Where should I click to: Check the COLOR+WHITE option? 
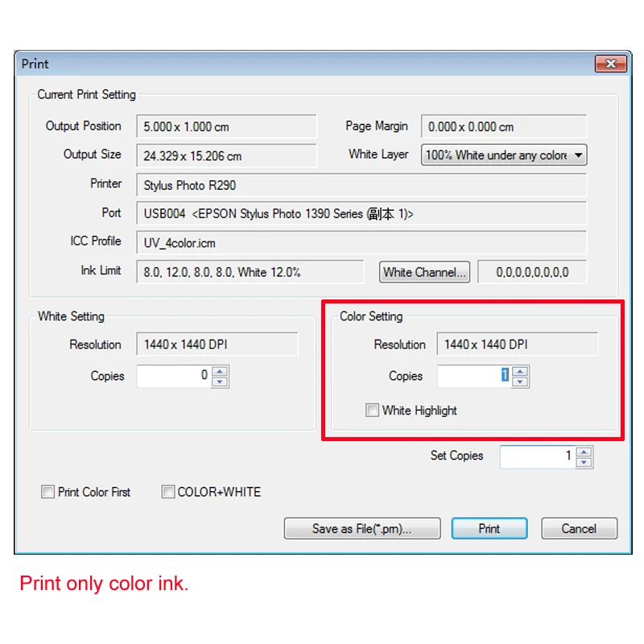pos(167,492)
